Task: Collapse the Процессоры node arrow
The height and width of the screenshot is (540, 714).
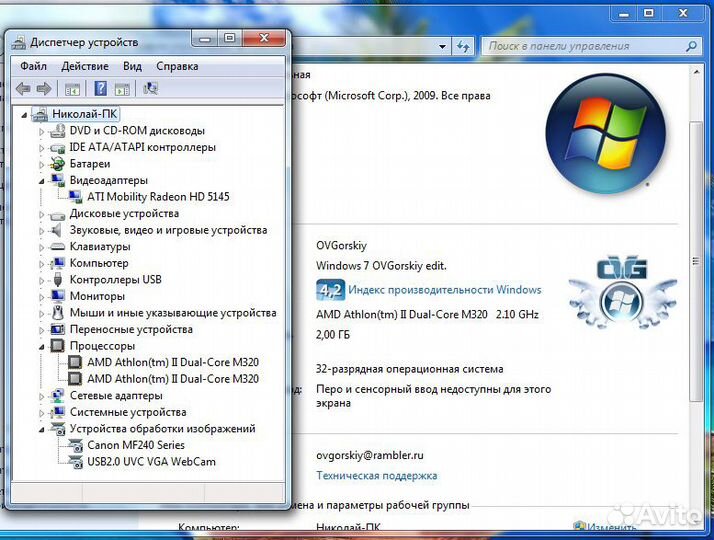Action: (41, 347)
